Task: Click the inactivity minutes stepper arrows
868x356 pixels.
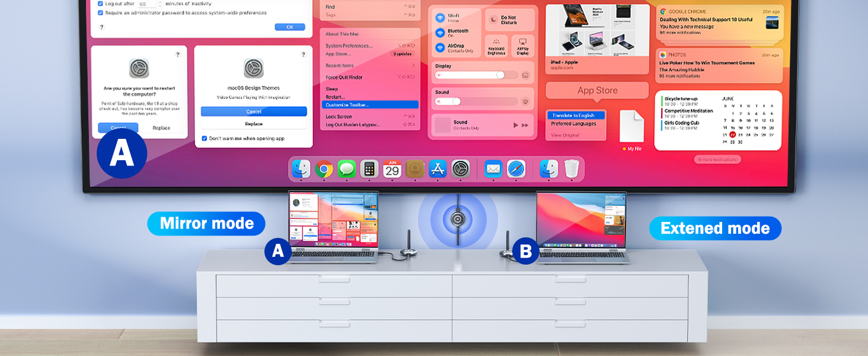Action: click(x=159, y=4)
